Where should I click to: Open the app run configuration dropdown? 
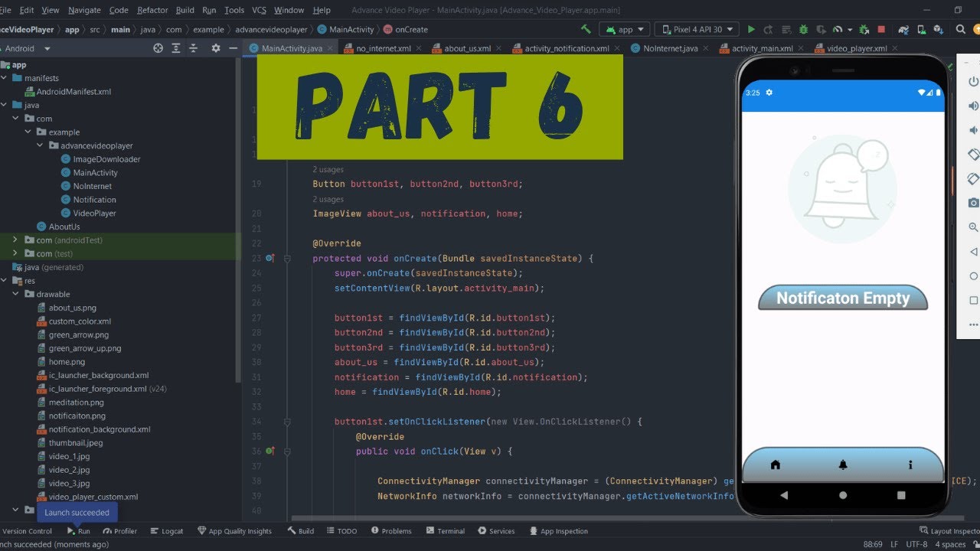625,29
